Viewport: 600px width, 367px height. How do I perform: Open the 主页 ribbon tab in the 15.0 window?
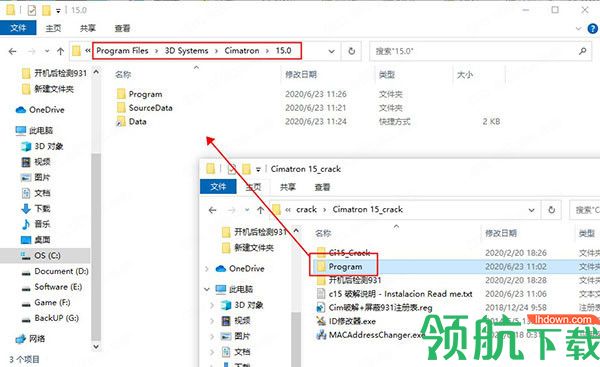(x=53, y=28)
